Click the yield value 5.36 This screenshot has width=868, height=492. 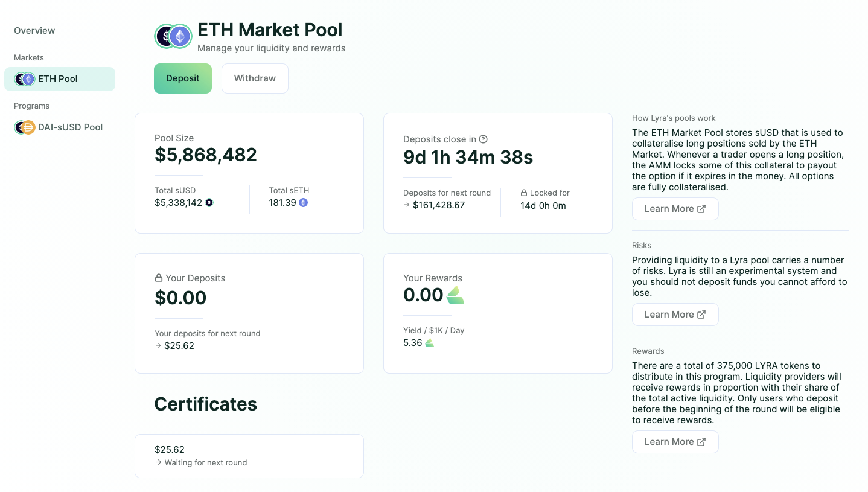click(413, 343)
